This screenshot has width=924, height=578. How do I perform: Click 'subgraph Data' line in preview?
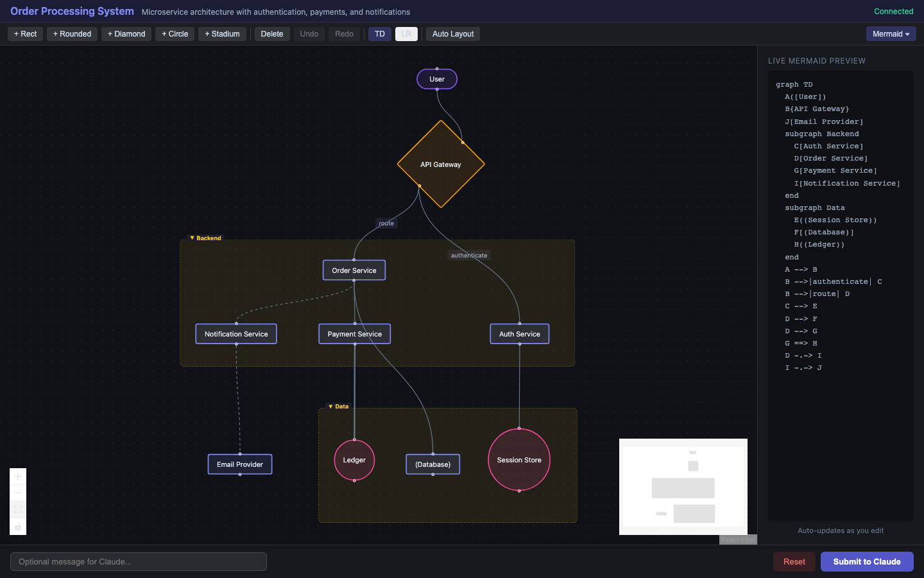point(815,208)
